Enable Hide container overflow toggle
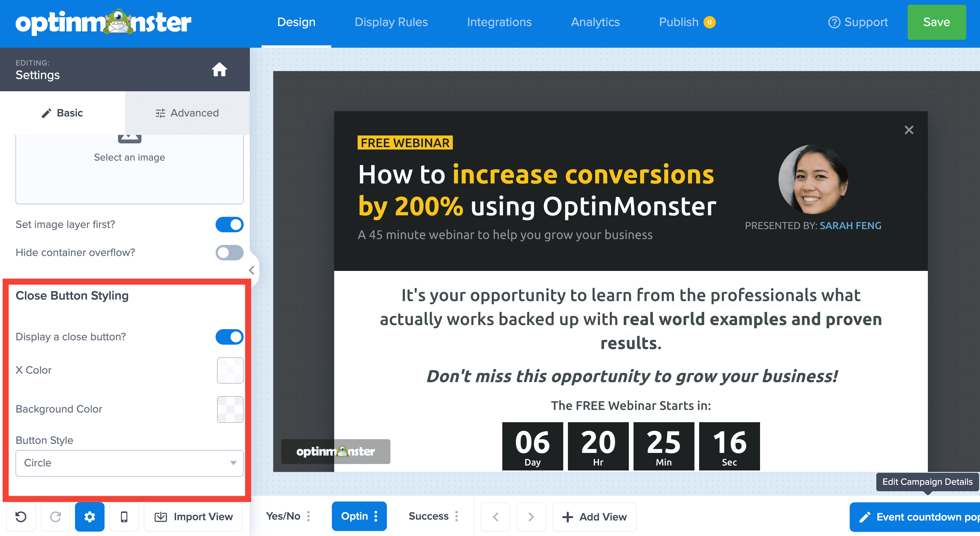 tap(229, 252)
